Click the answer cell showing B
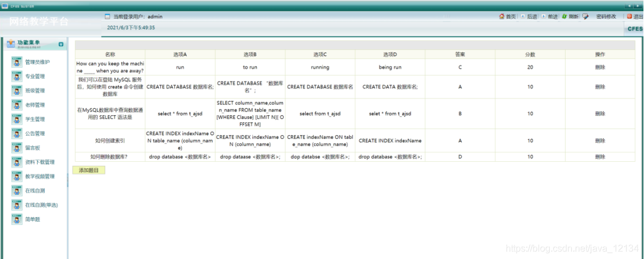Screen dimensions: 644x259 point(460,114)
